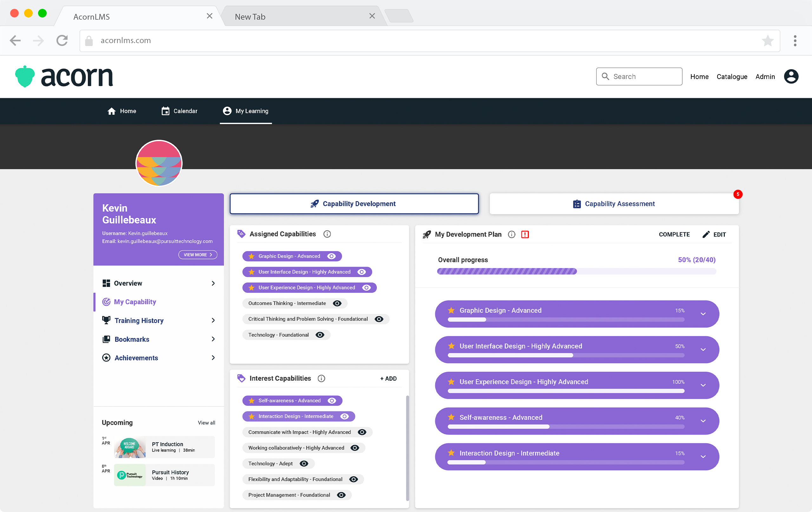The image size is (812, 512).
Task: Click the Assigned Capabilities info icon
Action: point(327,234)
